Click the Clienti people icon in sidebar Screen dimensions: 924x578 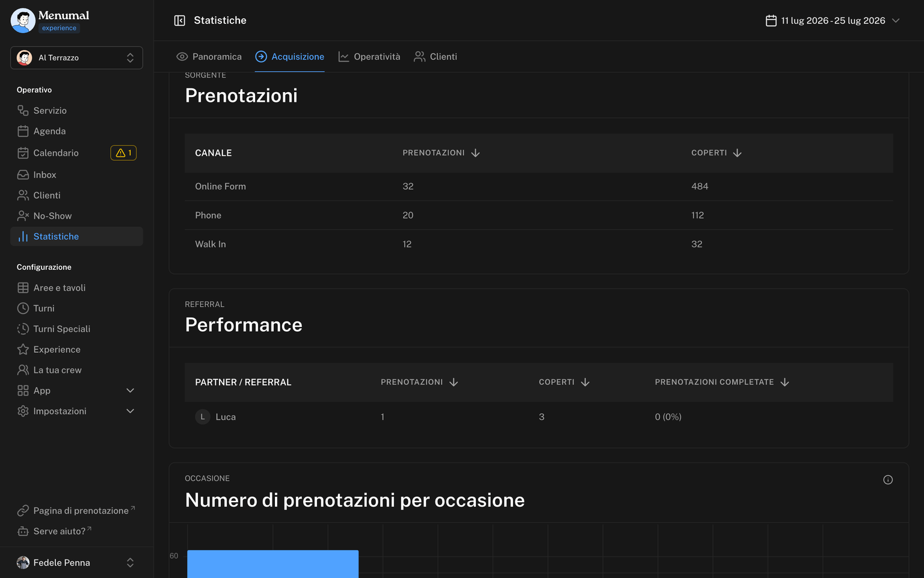[x=23, y=195]
